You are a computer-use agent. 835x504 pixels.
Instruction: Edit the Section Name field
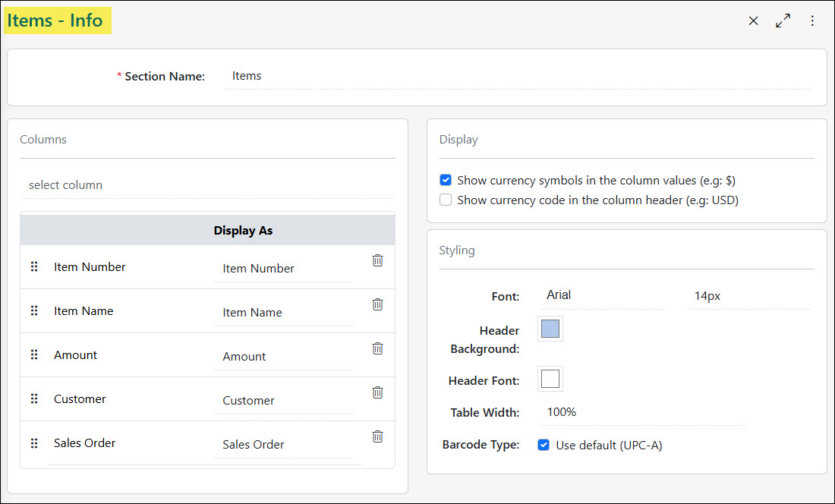coord(519,76)
